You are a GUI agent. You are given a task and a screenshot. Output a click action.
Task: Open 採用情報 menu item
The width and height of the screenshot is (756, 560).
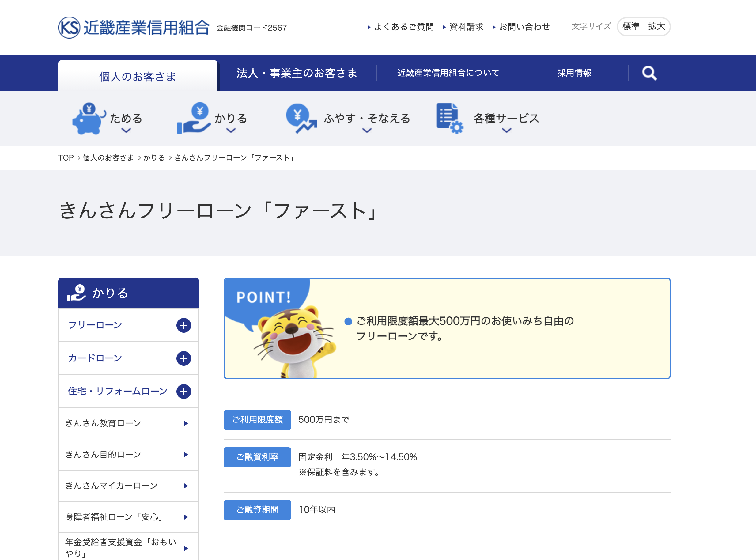(x=574, y=73)
